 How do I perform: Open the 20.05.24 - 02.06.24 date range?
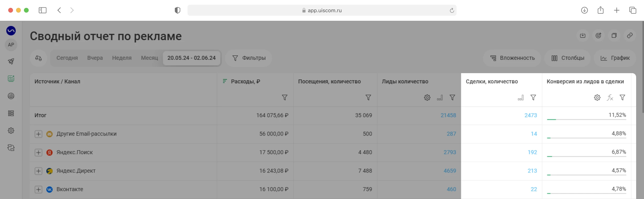coord(191,58)
